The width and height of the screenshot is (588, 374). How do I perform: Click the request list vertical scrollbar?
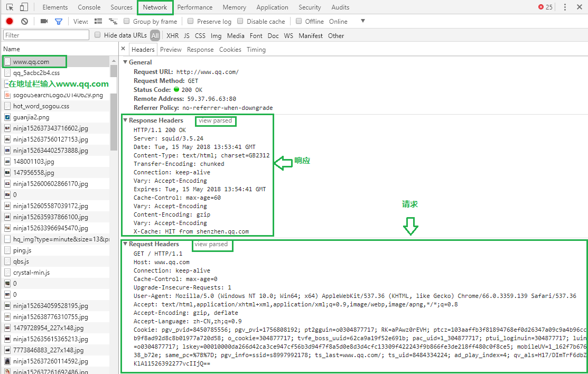click(x=114, y=109)
